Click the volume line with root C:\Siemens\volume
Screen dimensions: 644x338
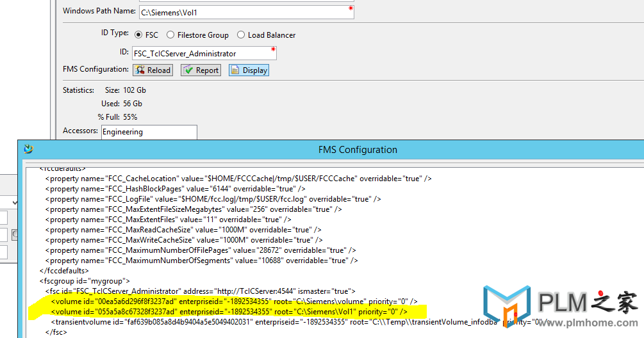[234, 302]
